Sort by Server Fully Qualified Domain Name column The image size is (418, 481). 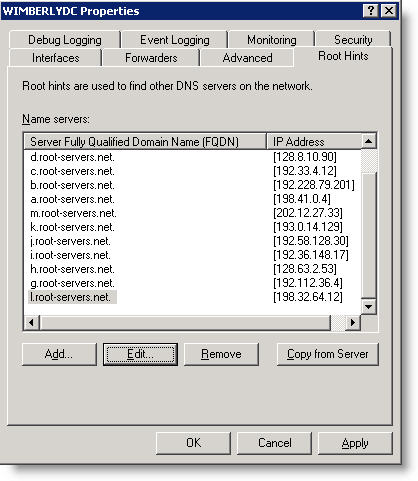click(x=145, y=142)
